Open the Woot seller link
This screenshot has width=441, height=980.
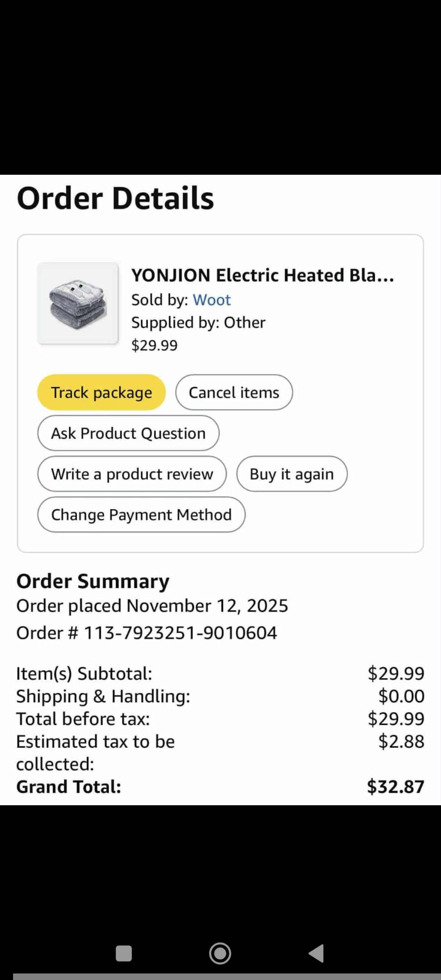tap(212, 300)
